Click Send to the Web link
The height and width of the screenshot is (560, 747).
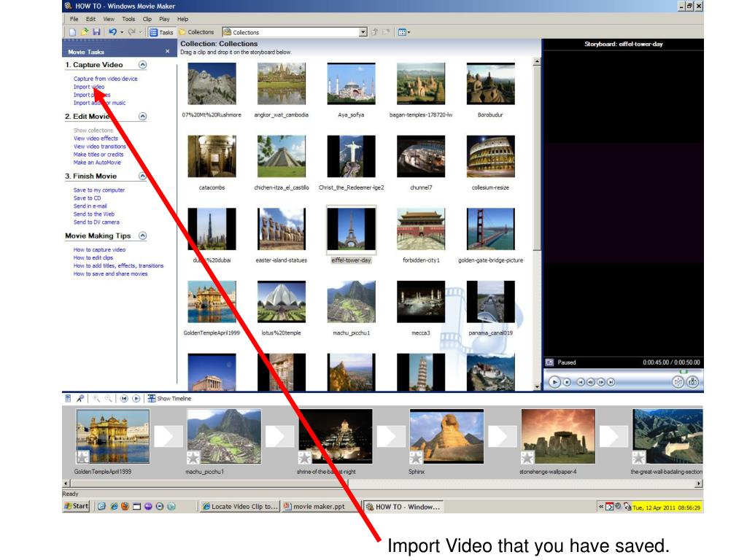click(x=94, y=214)
